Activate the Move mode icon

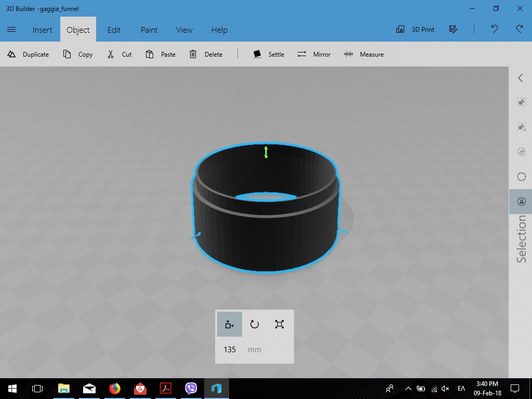point(230,325)
